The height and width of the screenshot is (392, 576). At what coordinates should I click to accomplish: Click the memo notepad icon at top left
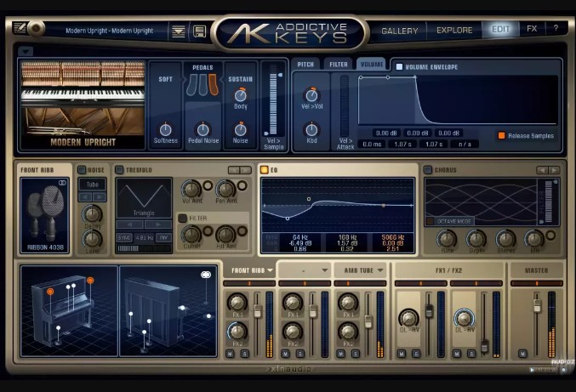coord(19,28)
